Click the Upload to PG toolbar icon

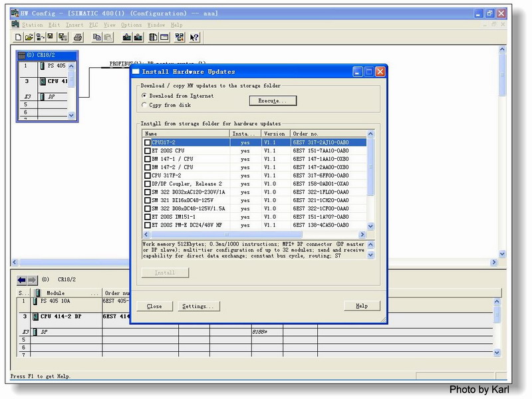tap(138, 37)
